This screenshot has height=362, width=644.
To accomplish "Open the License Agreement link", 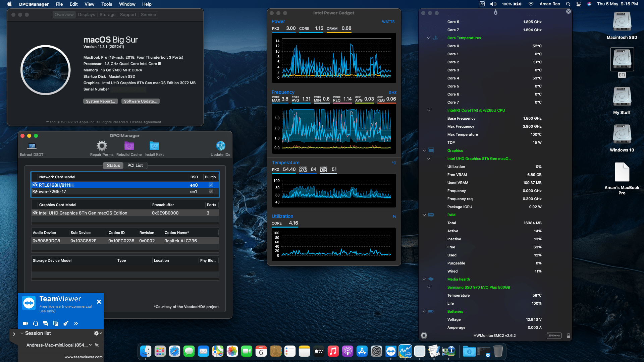I will (146, 122).
